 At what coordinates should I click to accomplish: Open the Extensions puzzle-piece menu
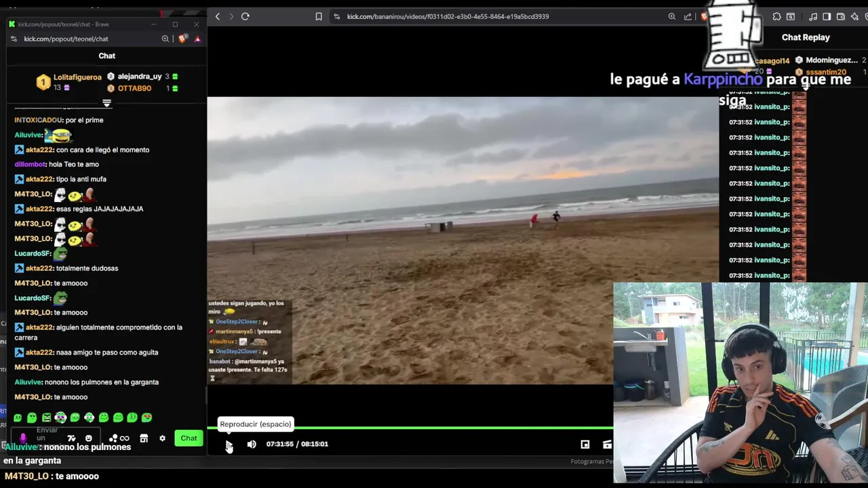[x=777, y=16]
